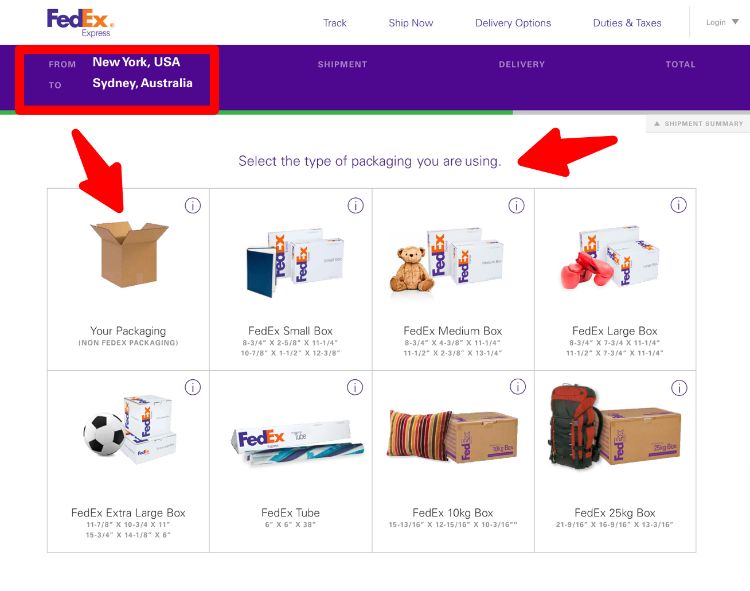View info icon on FedEx Medium Box
The height and width of the screenshot is (591, 750).
[x=516, y=206]
